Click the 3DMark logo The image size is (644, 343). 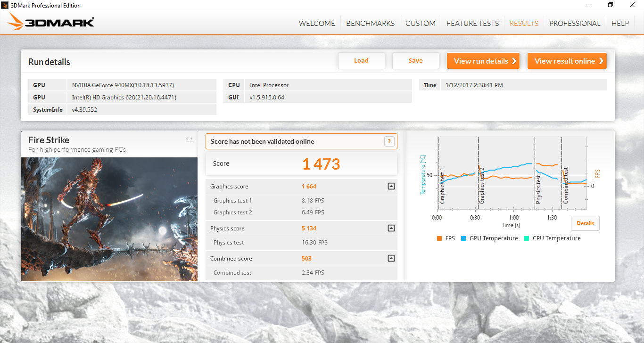coord(51,22)
